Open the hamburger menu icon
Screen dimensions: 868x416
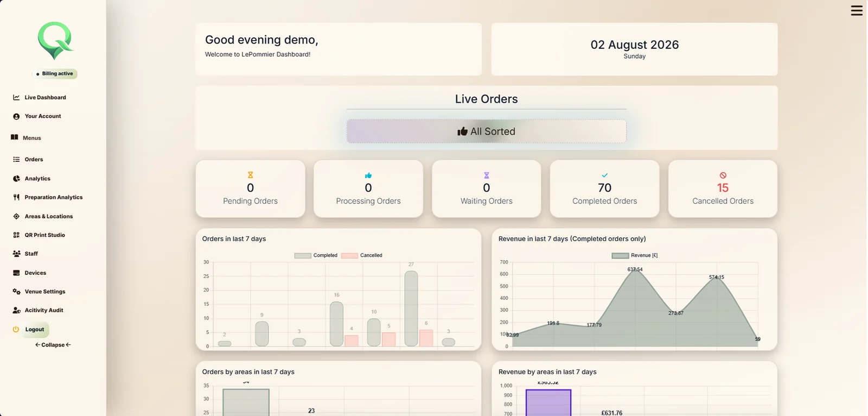(x=857, y=10)
